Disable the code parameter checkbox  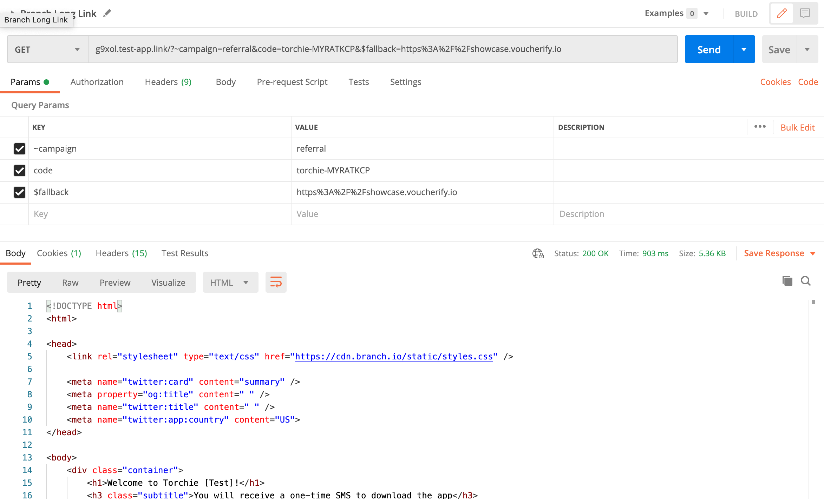pos(20,171)
